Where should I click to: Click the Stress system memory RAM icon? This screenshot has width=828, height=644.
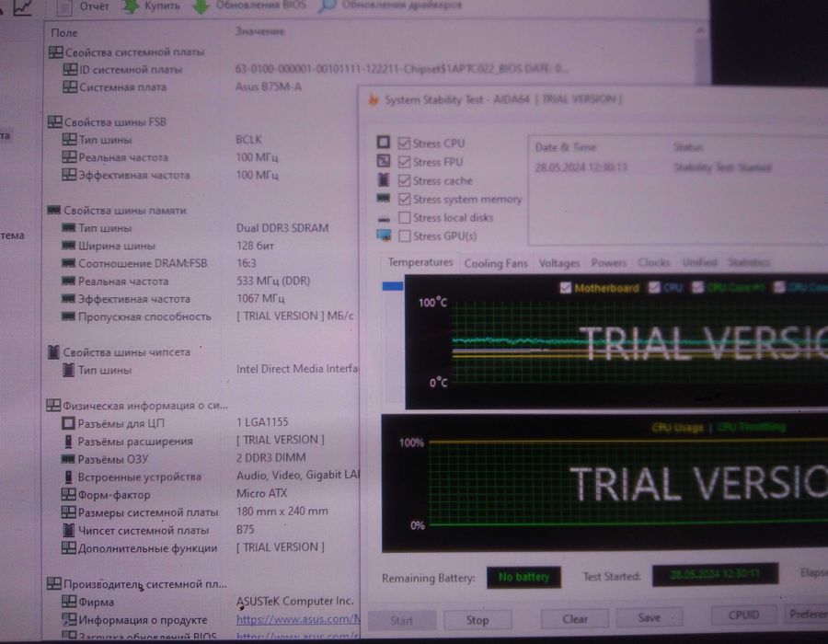384,199
